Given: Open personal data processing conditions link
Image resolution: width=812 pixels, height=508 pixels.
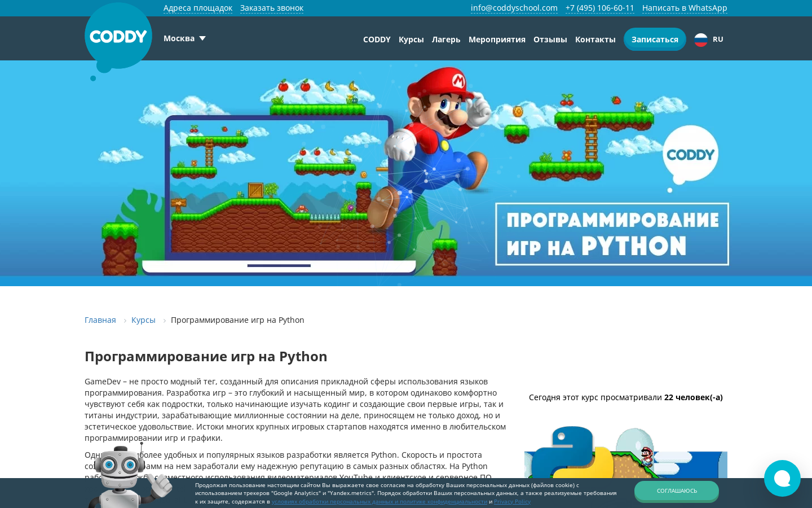Looking at the screenshot, I should click(x=379, y=501).
